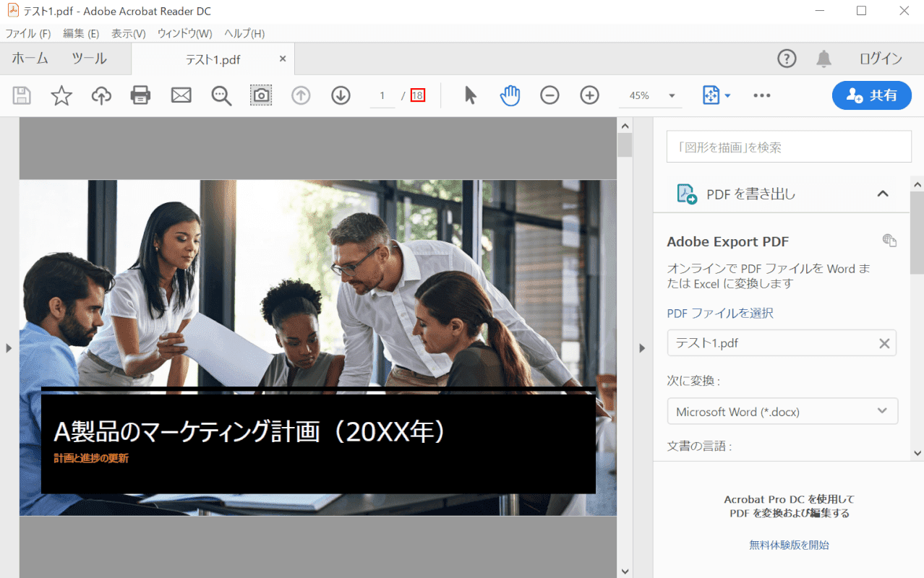
Task: Click the total page count 18
Action: point(417,95)
